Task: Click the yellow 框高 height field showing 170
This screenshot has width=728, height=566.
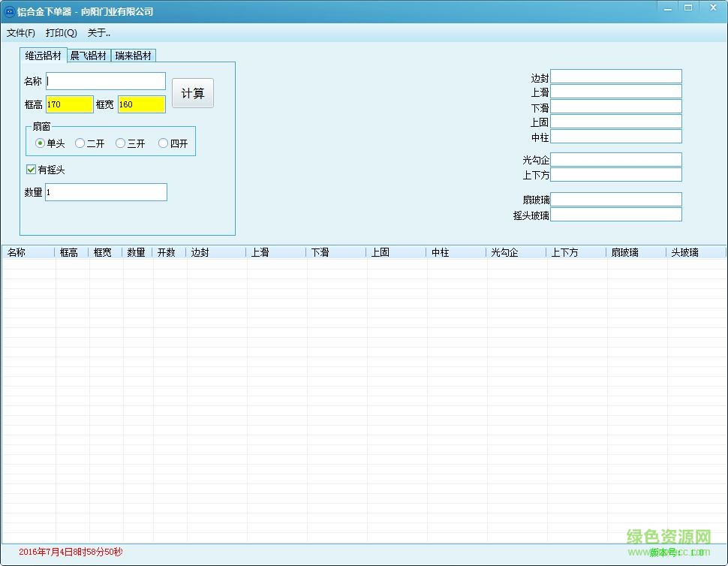Action: (69, 104)
